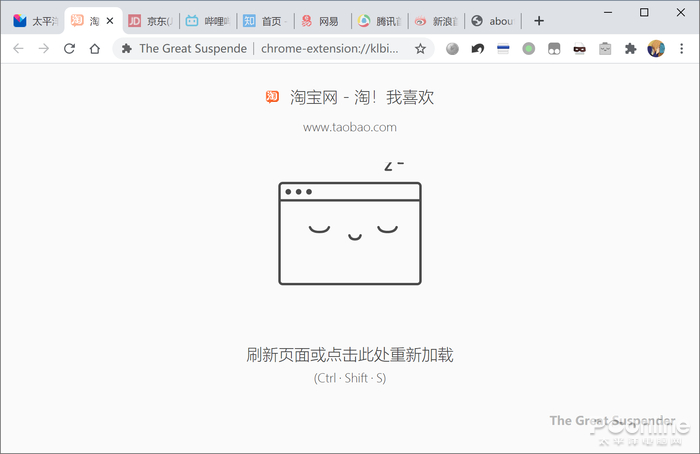The height and width of the screenshot is (454, 700).
Task: Switch to the 知乎 首页 tab
Action: click(265, 21)
